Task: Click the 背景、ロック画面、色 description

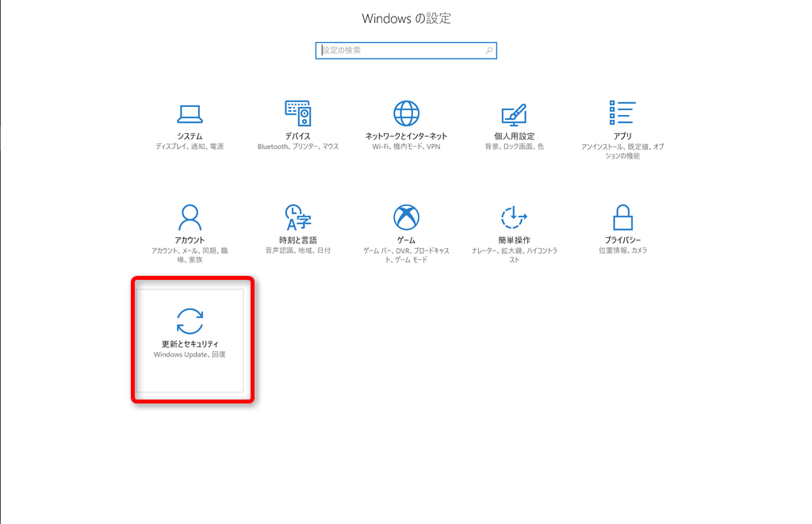Action: [514, 147]
